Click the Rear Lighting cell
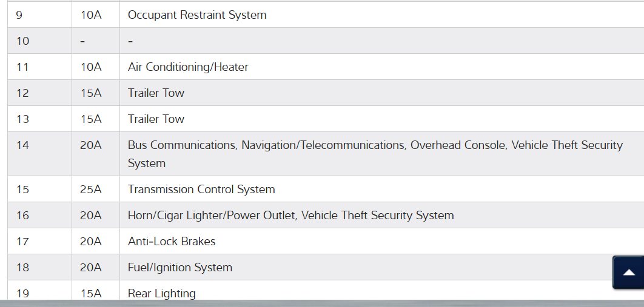Viewport: 644px width, 307px height. pyautogui.click(x=162, y=293)
